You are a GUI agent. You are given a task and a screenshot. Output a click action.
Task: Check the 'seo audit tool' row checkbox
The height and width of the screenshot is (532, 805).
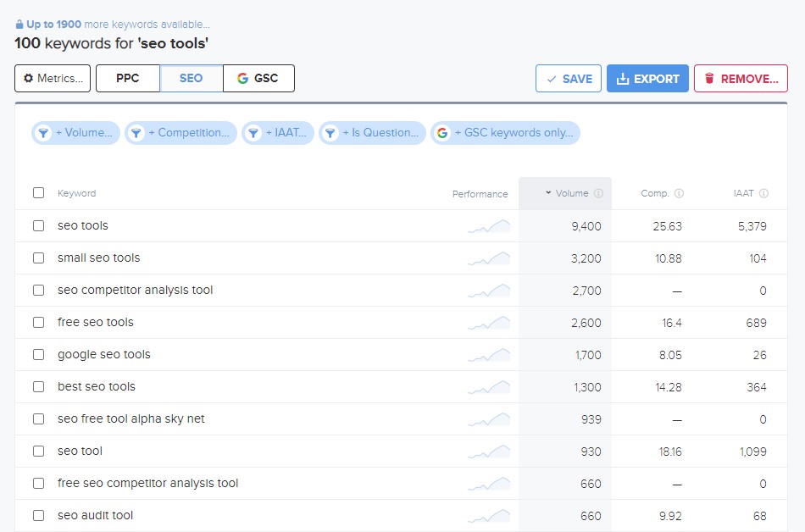click(x=38, y=516)
